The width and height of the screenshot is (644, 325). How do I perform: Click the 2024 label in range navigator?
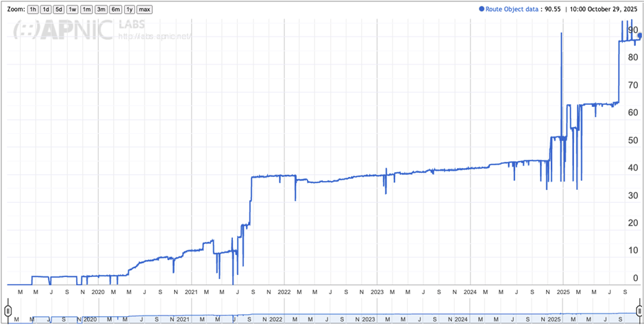click(461, 320)
